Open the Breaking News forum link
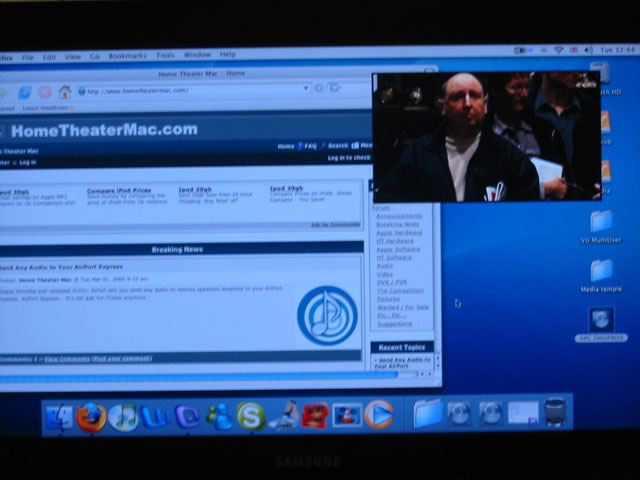Viewport: 640px width, 480px height. [x=397, y=224]
